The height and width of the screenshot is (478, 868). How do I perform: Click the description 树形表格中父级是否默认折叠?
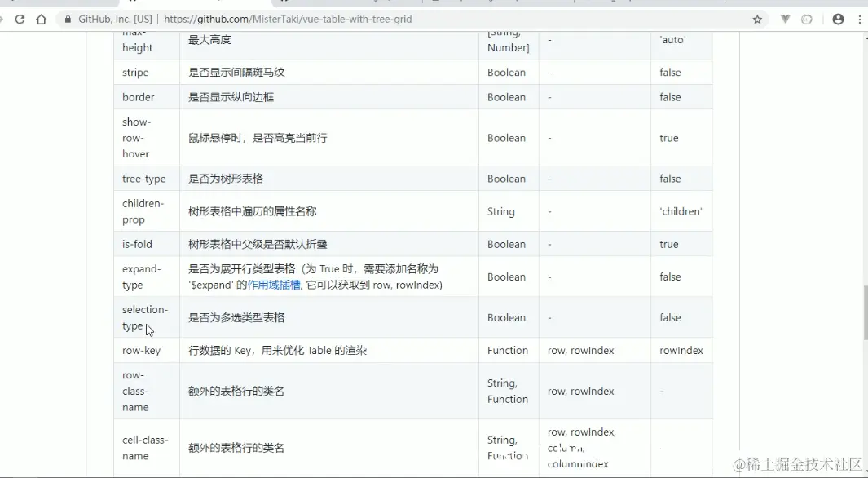point(258,244)
